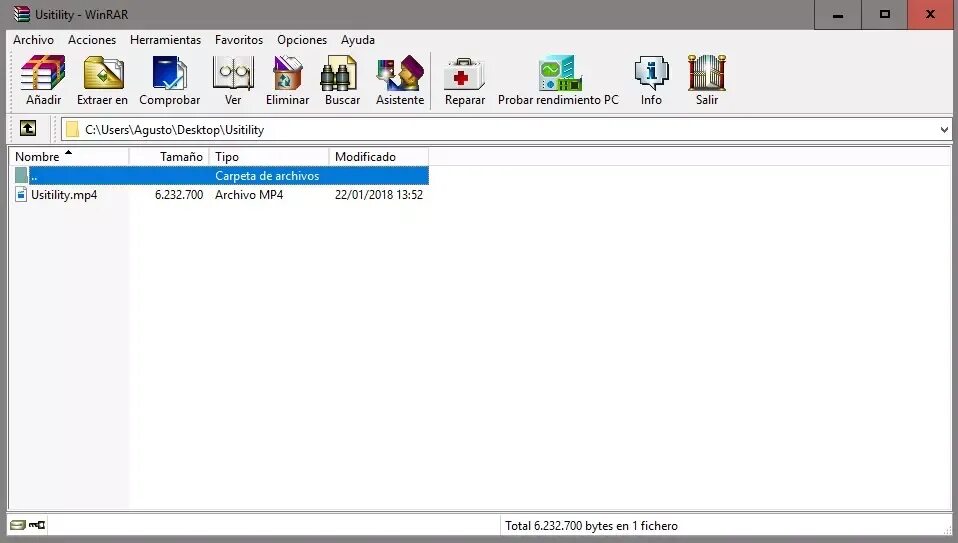Image resolution: width=958 pixels, height=543 pixels.
Task: Select the Usitility.mp4 file name
Action: point(64,195)
